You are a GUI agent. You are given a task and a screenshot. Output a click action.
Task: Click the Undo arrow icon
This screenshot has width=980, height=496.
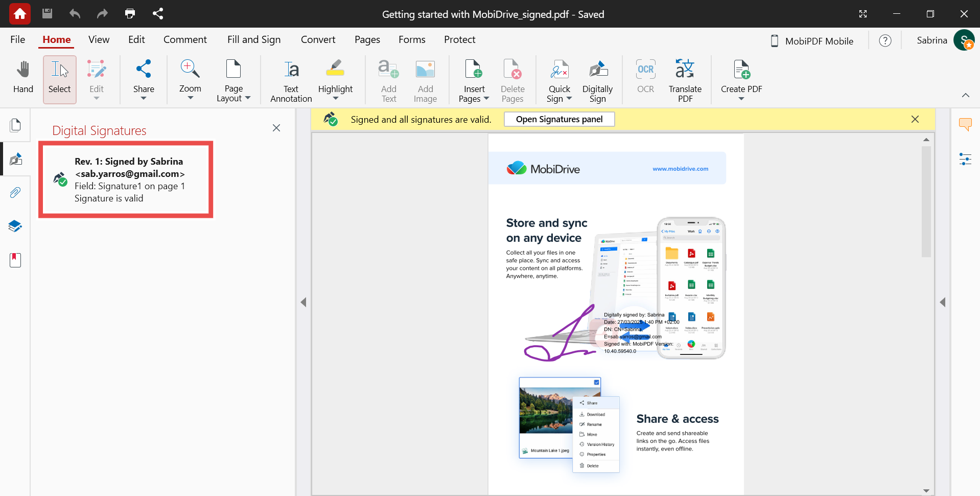point(75,14)
